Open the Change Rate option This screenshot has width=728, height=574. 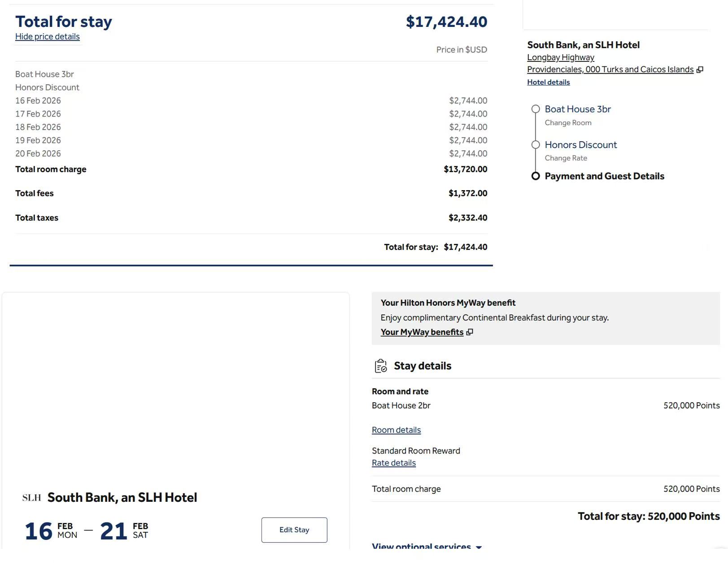pyautogui.click(x=566, y=158)
